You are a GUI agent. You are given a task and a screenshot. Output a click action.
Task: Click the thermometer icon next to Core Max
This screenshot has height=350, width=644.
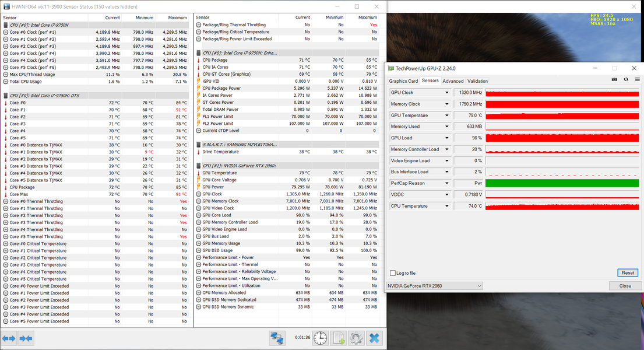(5, 194)
